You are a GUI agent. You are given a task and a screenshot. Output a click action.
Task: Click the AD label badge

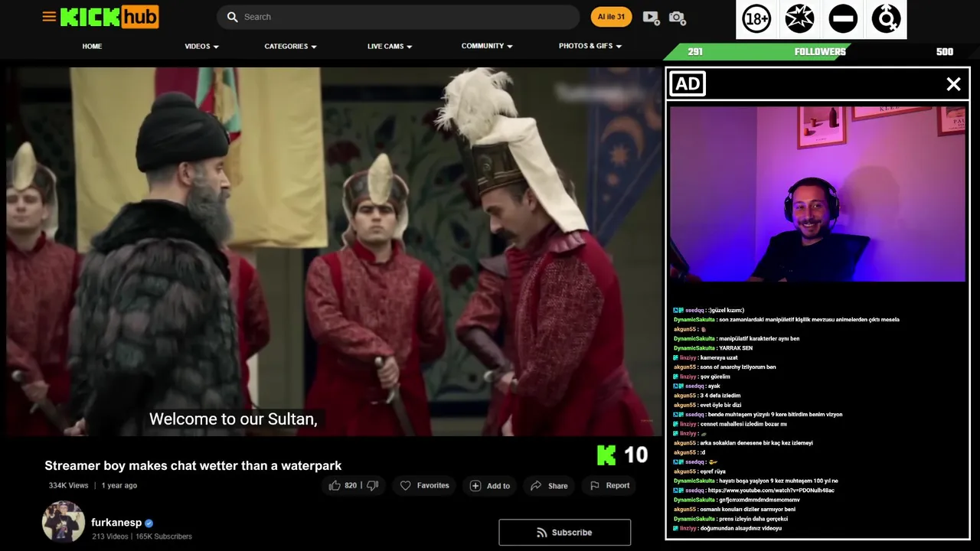pyautogui.click(x=688, y=84)
